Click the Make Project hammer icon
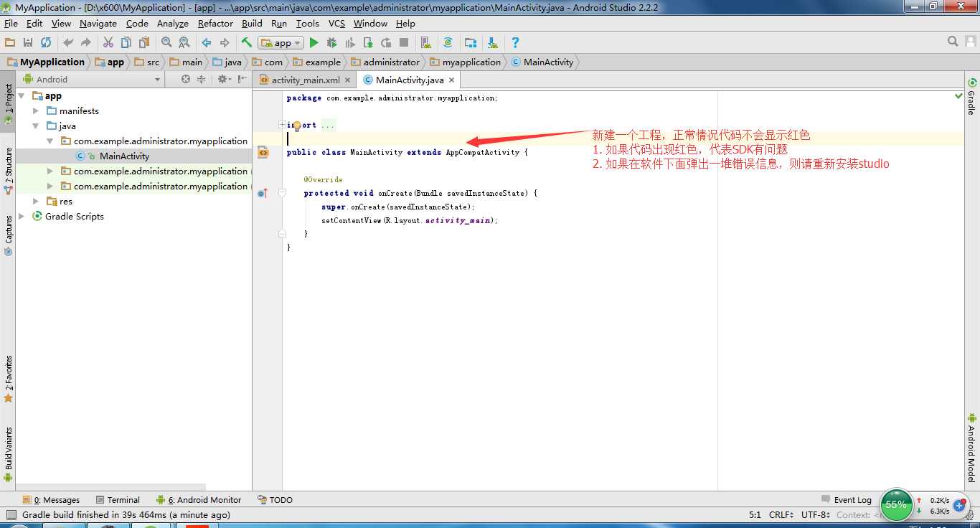This screenshot has height=528, width=980. pos(247,43)
